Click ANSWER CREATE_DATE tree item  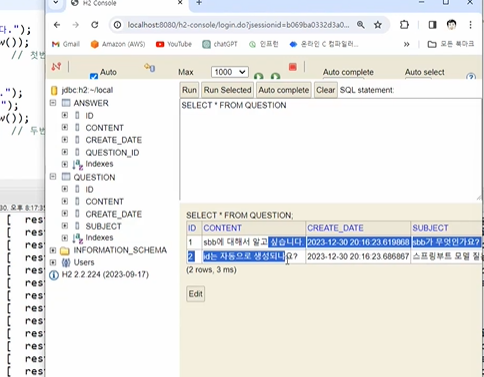pos(113,140)
